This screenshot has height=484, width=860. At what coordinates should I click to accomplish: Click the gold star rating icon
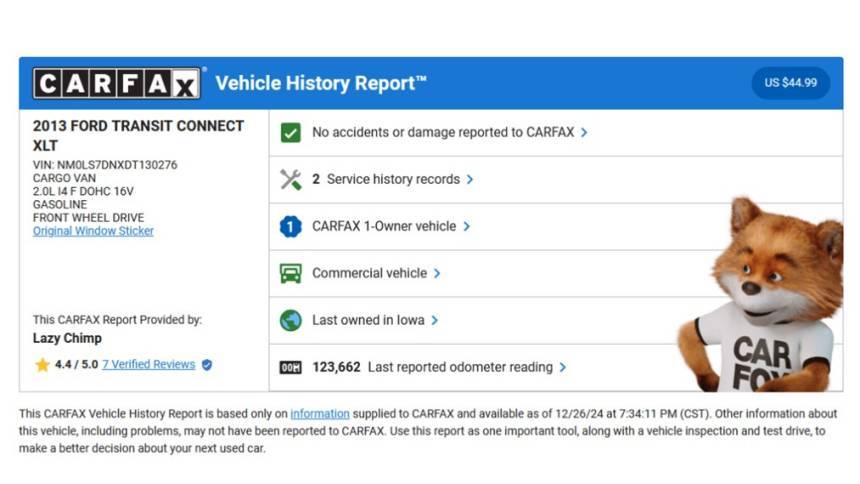click(x=42, y=365)
